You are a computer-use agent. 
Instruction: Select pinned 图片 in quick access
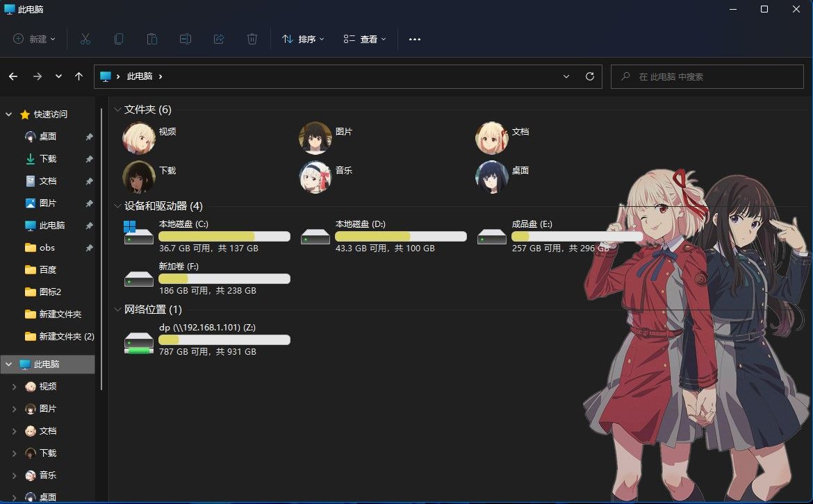pyautogui.click(x=48, y=203)
